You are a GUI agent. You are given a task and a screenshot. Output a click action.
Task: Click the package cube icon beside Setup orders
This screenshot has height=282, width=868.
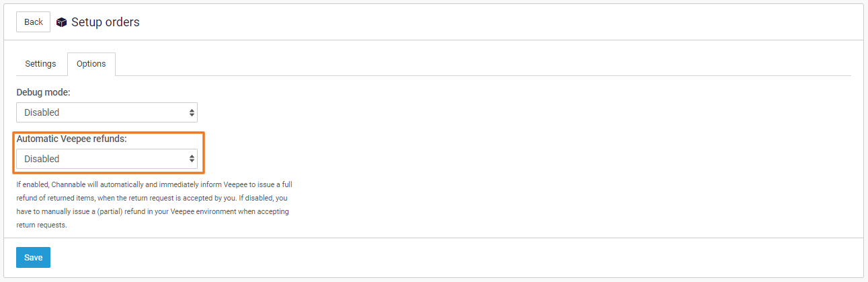(62, 22)
